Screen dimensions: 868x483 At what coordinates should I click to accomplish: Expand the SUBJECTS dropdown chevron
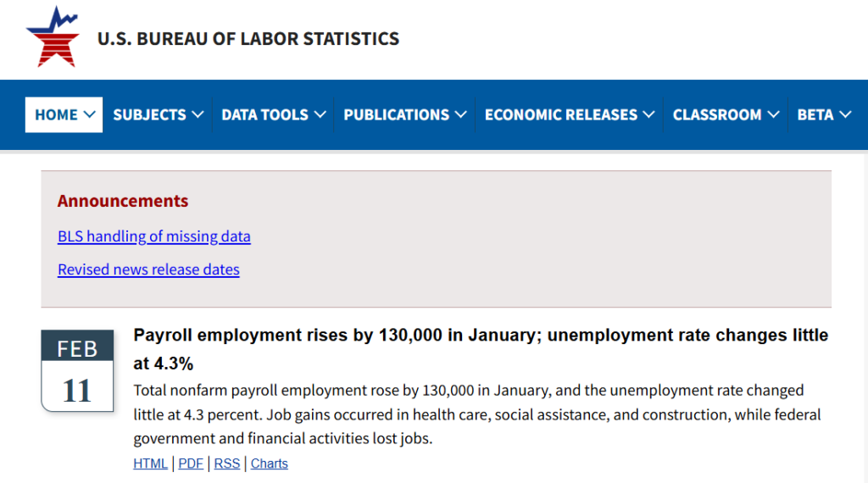click(198, 114)
